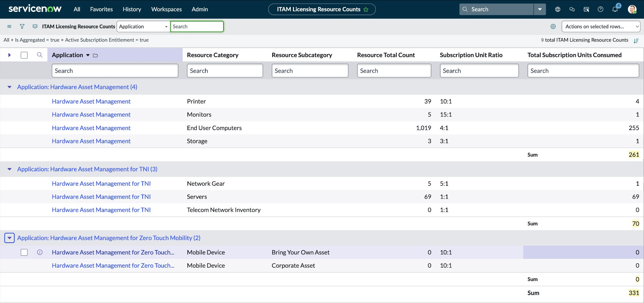
Task: Open Actions on selected rows dropdown
Action: pyautogui.click(x=601, y=26)
